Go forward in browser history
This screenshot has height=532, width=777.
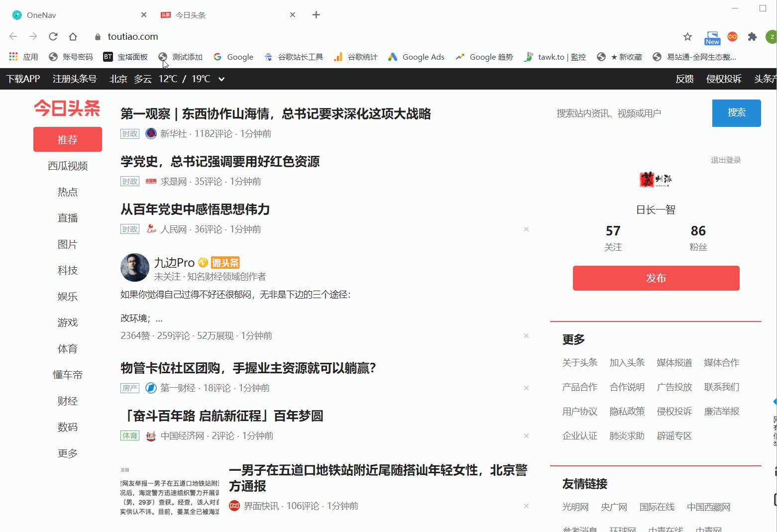point(33,36)
